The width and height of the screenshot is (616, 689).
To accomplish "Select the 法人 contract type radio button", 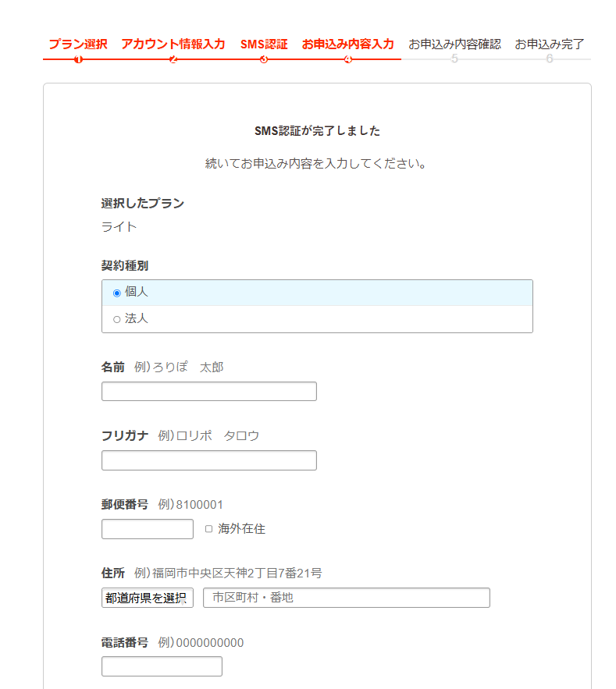I will [117, 319].
